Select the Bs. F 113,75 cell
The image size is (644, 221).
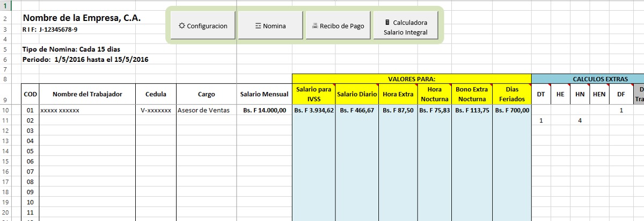point(472,110)
